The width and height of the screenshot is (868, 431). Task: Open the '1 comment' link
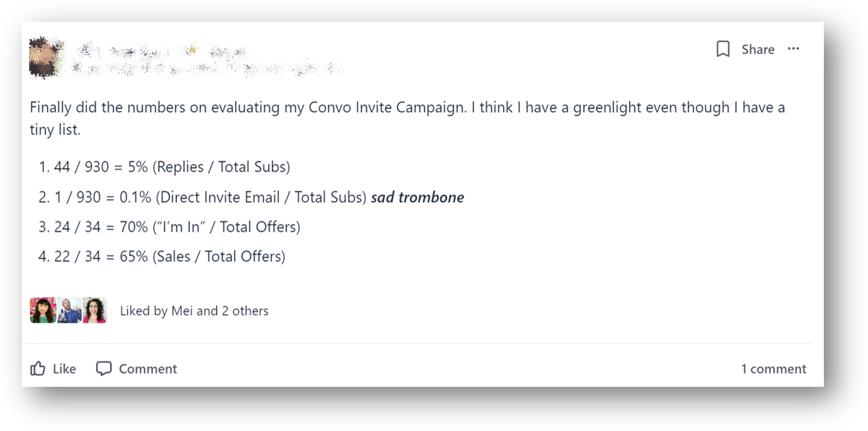click(x=773, y=369)
